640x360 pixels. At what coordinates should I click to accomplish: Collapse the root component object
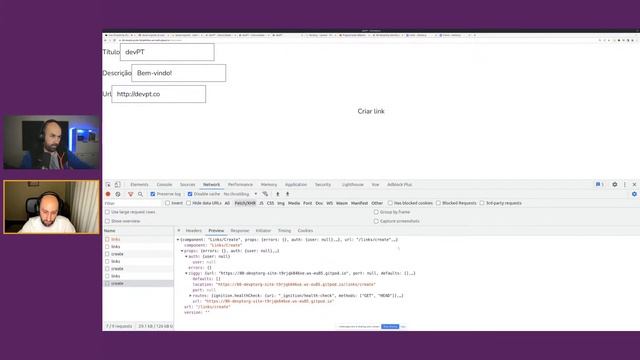coord(178,240)
